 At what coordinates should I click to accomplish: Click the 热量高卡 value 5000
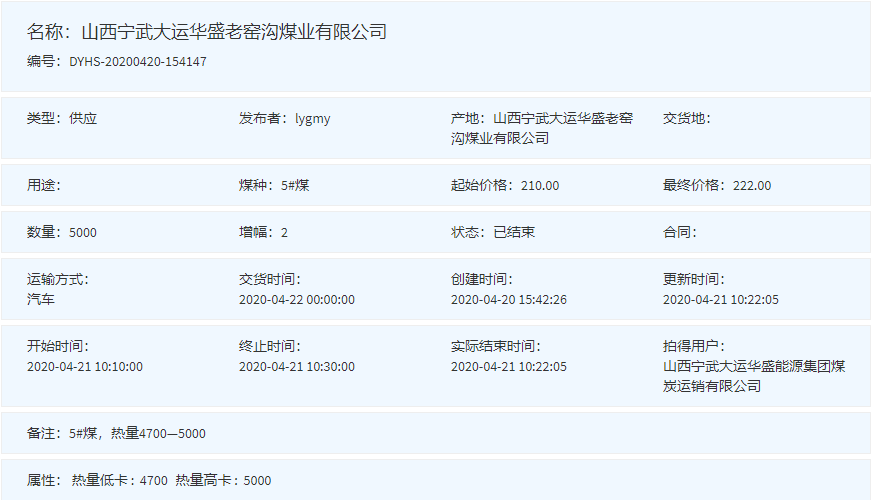(x=257, y=481)
